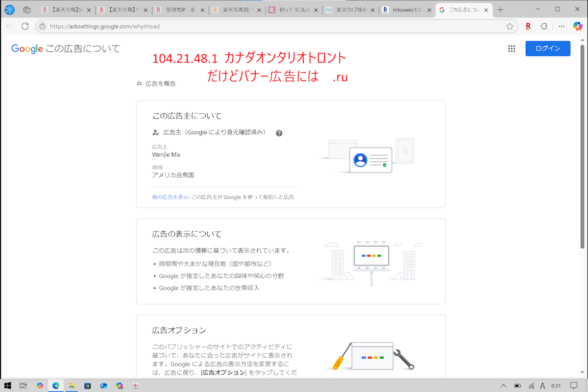The image size is (588, 392).
Task: Open the Copilot icon in Edge toolbar
Action: pyautogui.click(x=577, y=26)
